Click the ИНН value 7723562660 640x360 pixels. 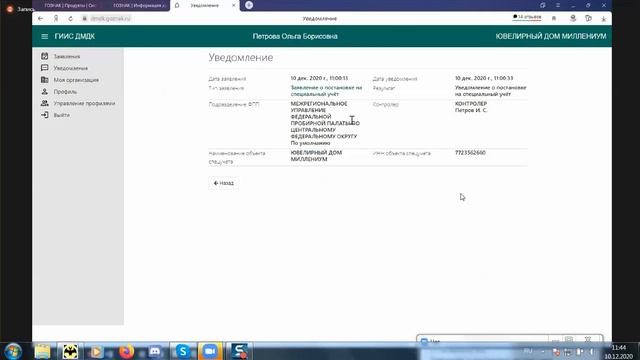tap(470, 153)
